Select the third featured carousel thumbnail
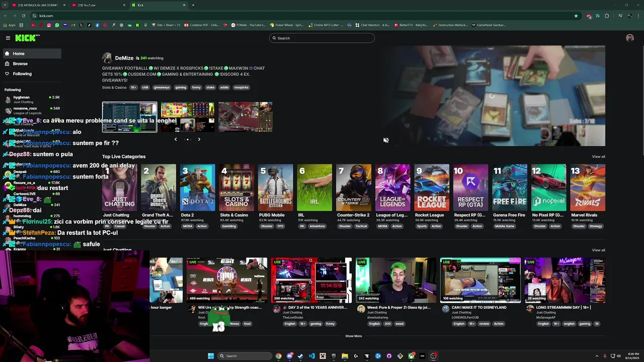This screenshot has height=362, width=644. (x=245, y=117)
